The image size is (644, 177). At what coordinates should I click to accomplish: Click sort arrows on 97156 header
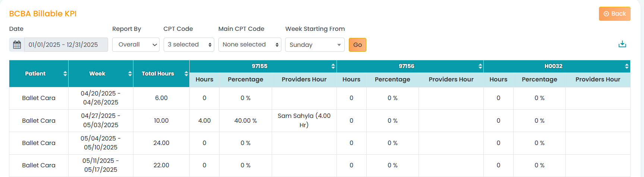coord(480,66)
